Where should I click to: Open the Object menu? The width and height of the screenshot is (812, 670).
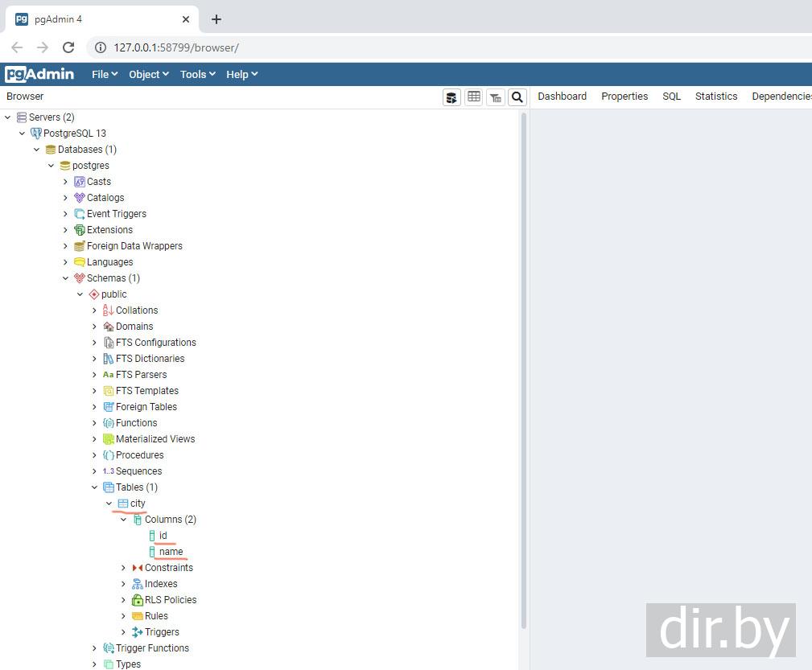tap(148, 74)
